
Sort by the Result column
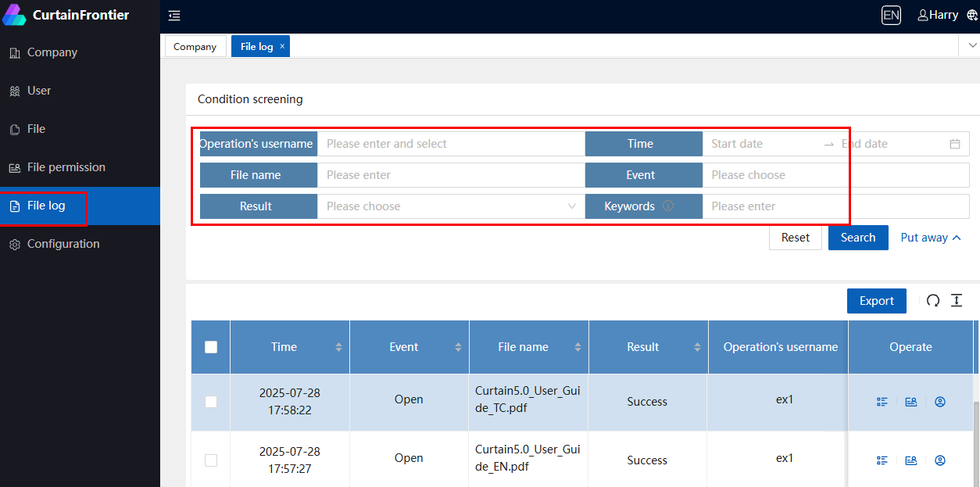click(x=697, y=347)
